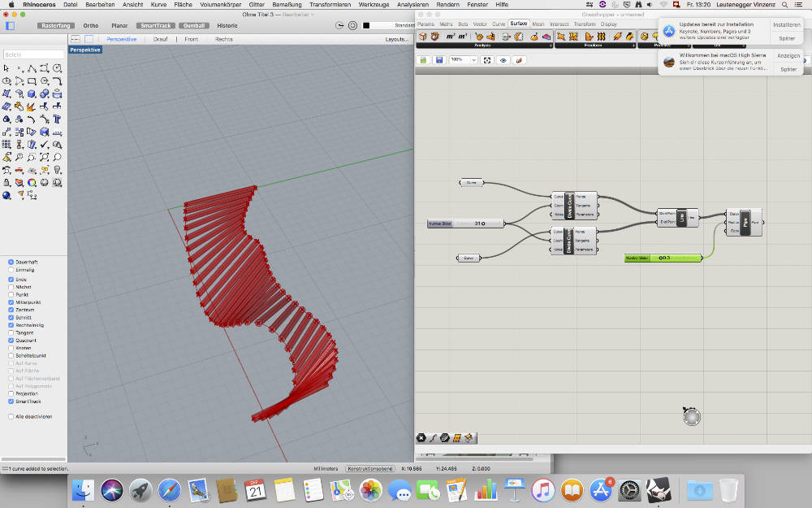Click the Befehl command input field

(33, 54)
